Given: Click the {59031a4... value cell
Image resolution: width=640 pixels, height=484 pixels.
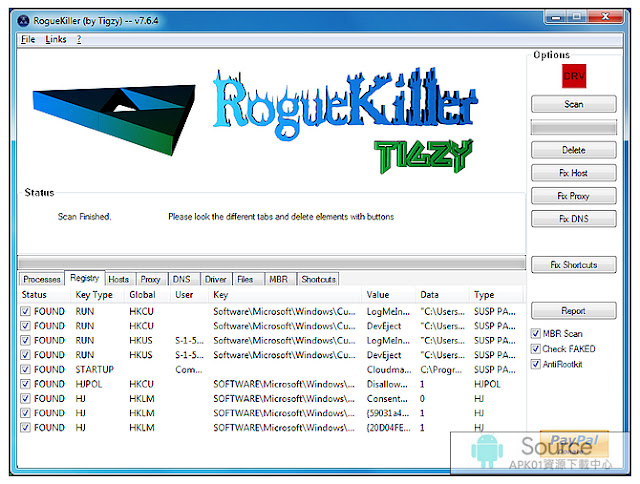Looking at the screenshot, I should [x=387, y=413].
